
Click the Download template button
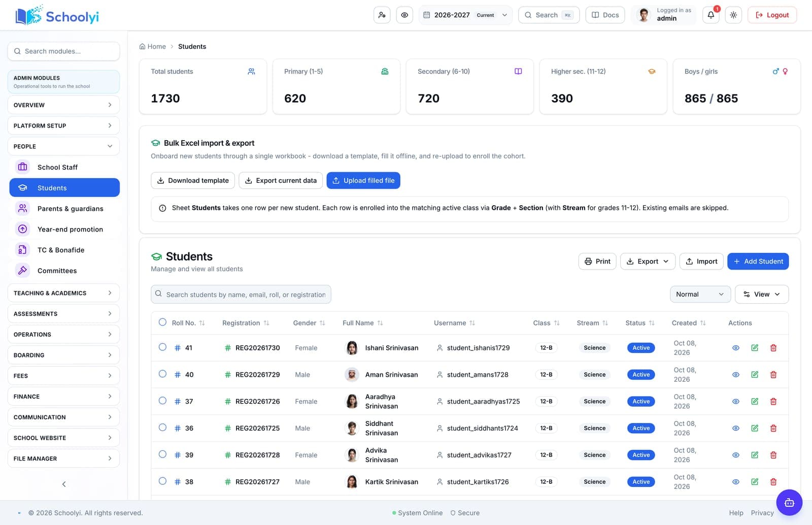(x=193, y=181)
